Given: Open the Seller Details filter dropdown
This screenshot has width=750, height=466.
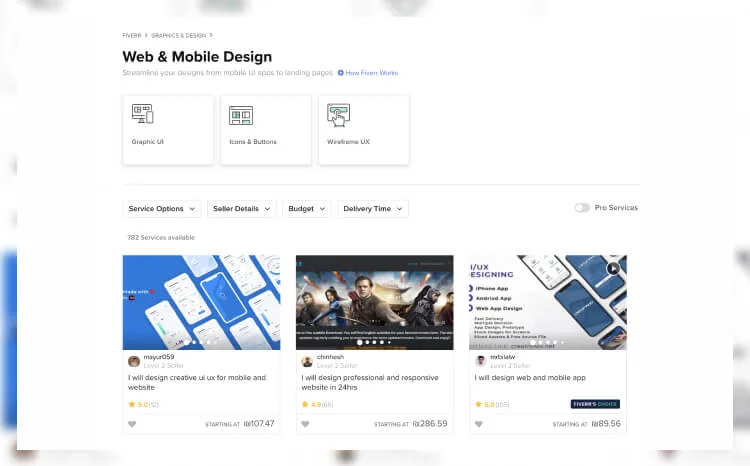Looking at the screenshot, I should (x=241, y=209).
